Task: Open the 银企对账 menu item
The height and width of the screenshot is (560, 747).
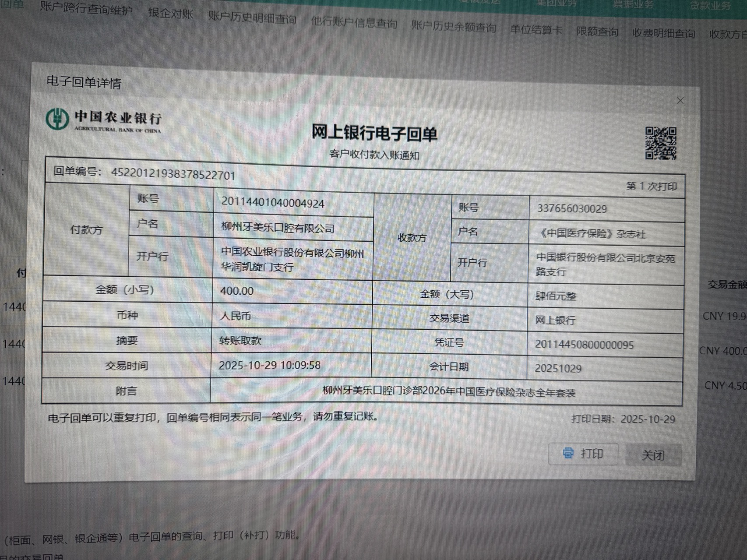Action: 170,13
